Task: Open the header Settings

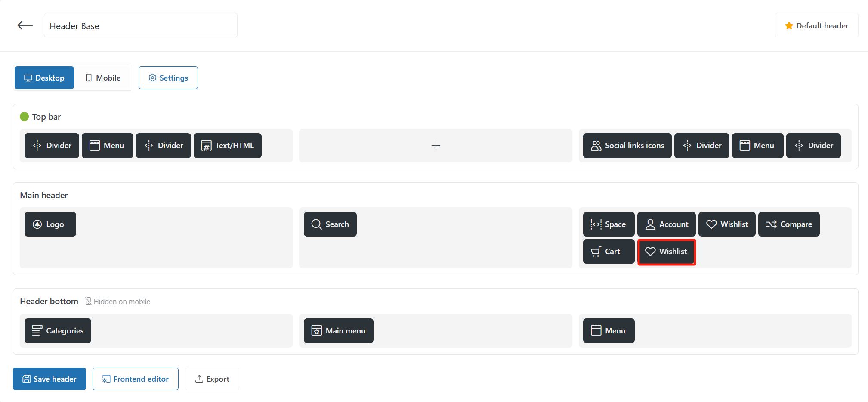Action: click(x=168, y=78)
